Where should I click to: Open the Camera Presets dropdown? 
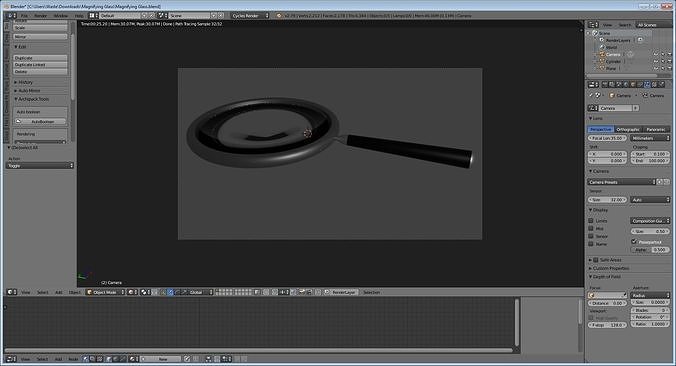[x=622, y=182]
